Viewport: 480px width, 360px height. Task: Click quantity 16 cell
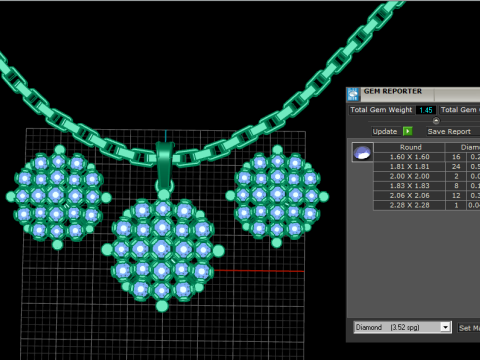click(x=456, y=157)
